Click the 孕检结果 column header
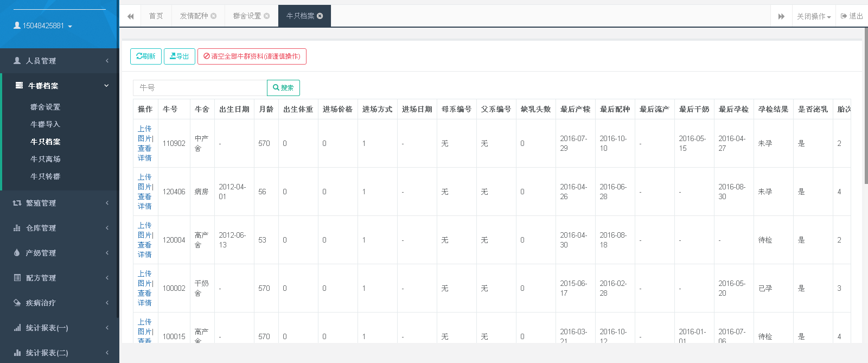The height and width of the screenshot is (363, 868). pyautogui.click(x=774, y=109)
